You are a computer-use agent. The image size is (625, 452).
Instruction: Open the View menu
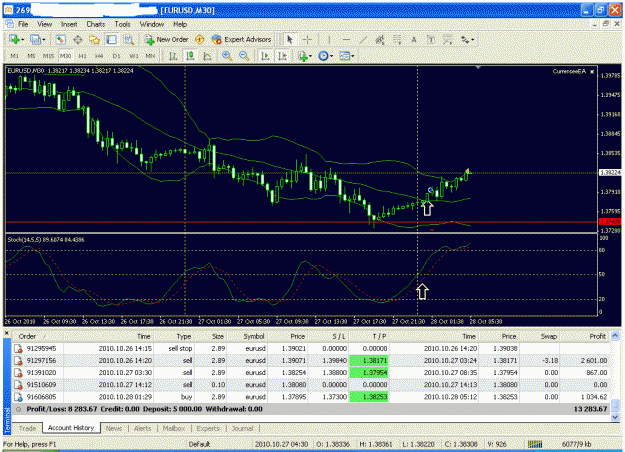[45, 24]
